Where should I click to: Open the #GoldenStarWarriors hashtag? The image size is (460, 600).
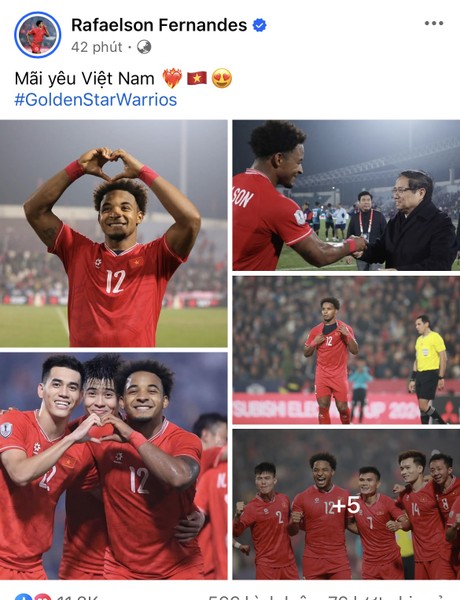(x=96, y=99)
